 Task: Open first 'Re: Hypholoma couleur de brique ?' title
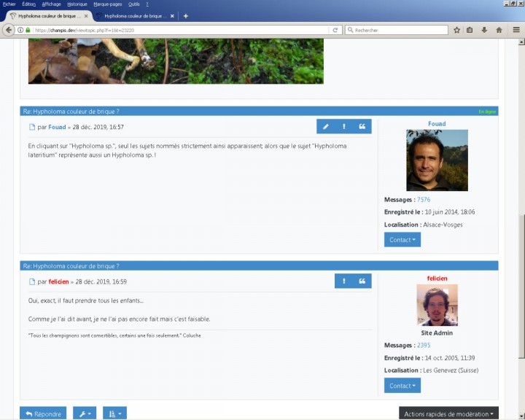[x=71, y=112]
